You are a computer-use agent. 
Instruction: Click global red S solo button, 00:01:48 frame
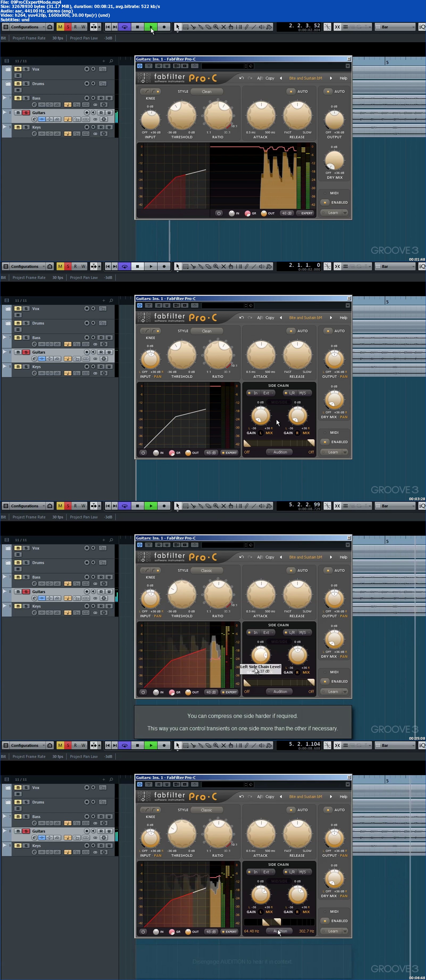(68, 27)
